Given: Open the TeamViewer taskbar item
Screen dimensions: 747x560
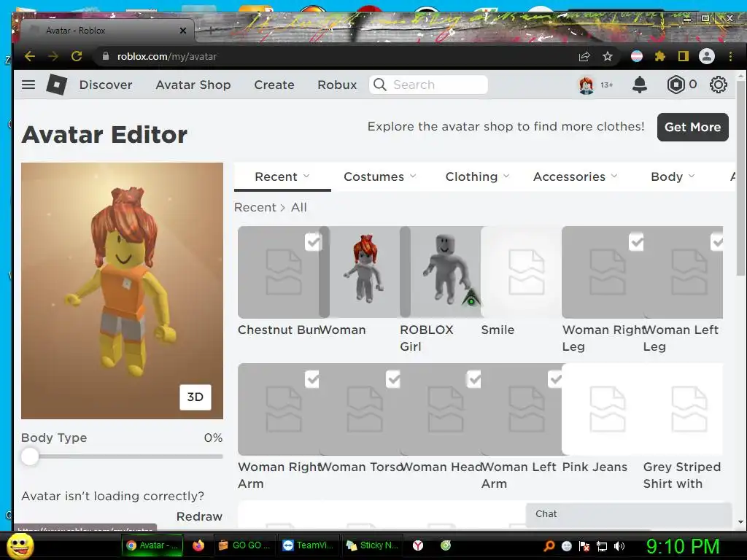Looking at the screenshot, I should click(308, 545).
